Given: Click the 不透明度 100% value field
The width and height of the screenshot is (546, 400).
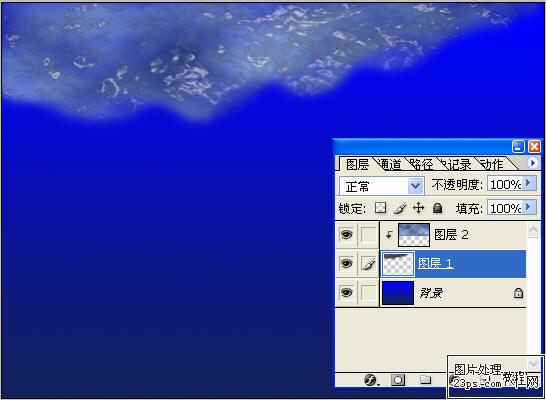Looking at the screenshot, I should point(506,184).
